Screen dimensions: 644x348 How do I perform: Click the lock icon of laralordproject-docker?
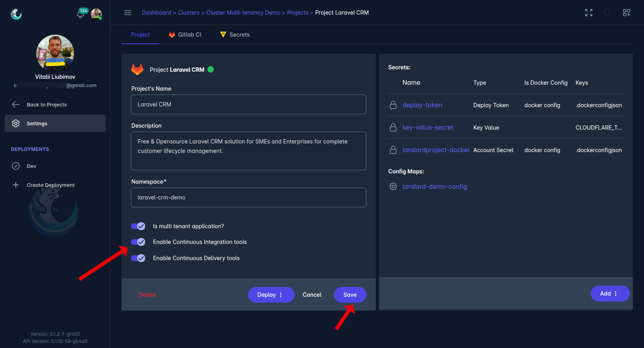[x=393, y=150]
